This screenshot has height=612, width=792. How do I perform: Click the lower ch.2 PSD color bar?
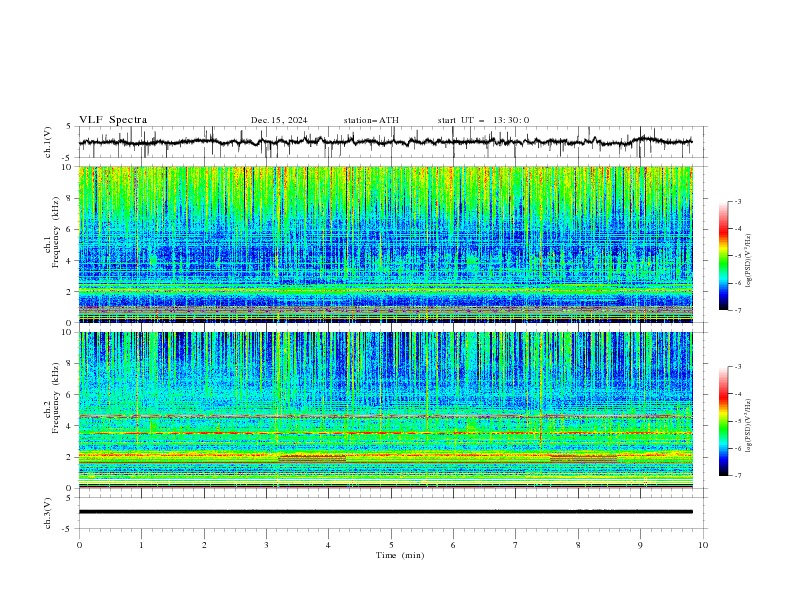click(723, 421)
